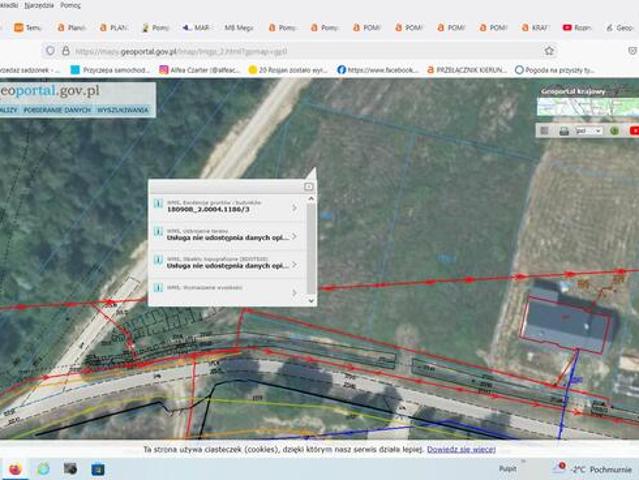This screenshot has height=480, width=639.
Task: Click the weather widget in the taskbar
Action: 593,468
